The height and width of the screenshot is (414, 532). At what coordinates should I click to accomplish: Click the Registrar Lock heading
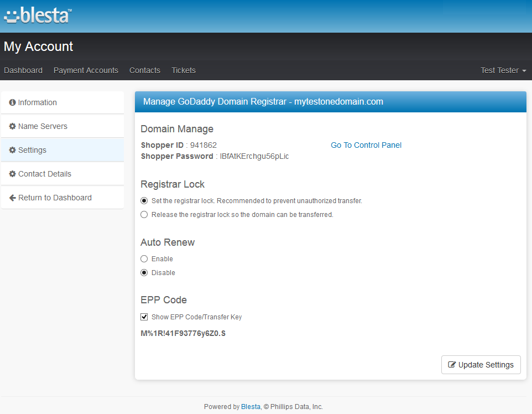(173, 184)
